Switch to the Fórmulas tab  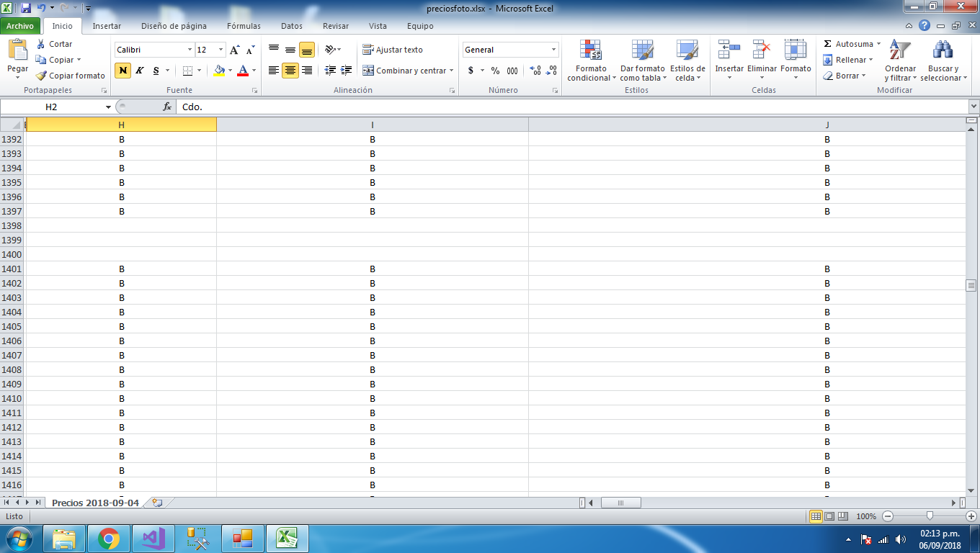[x=244, y=26]
